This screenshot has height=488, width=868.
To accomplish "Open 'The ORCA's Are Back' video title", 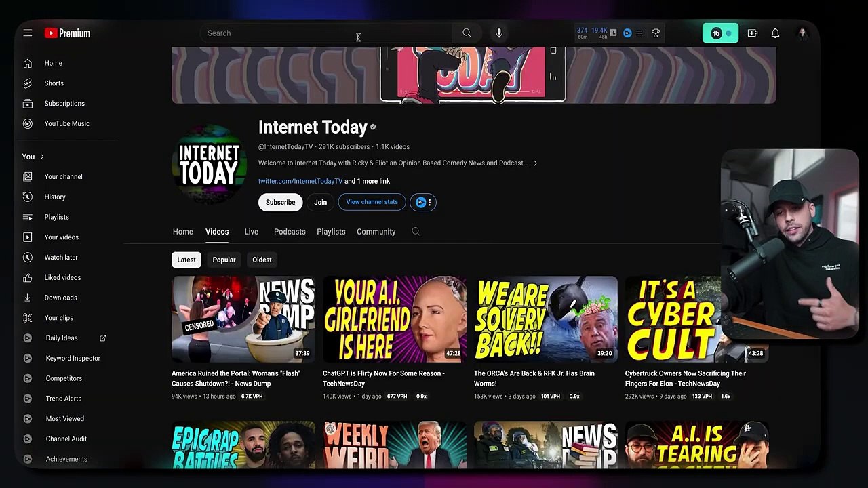I will pos(534,378).
